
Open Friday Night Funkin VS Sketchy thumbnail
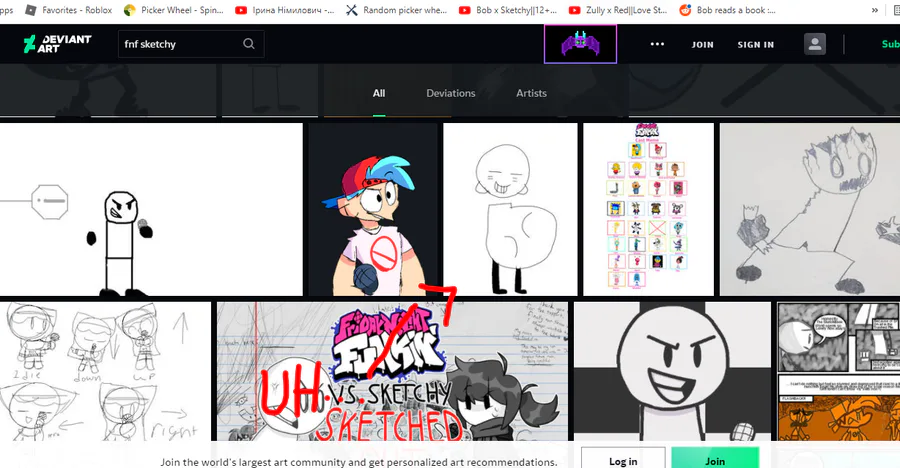[393, 372]
